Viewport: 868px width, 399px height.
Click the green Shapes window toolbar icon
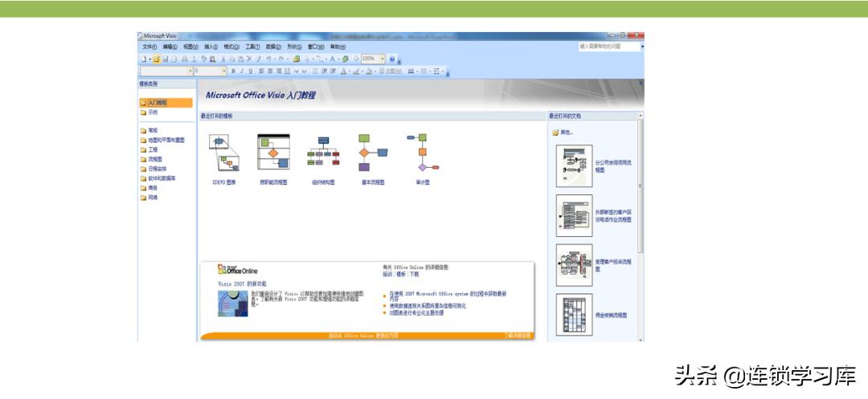[297, 59]
